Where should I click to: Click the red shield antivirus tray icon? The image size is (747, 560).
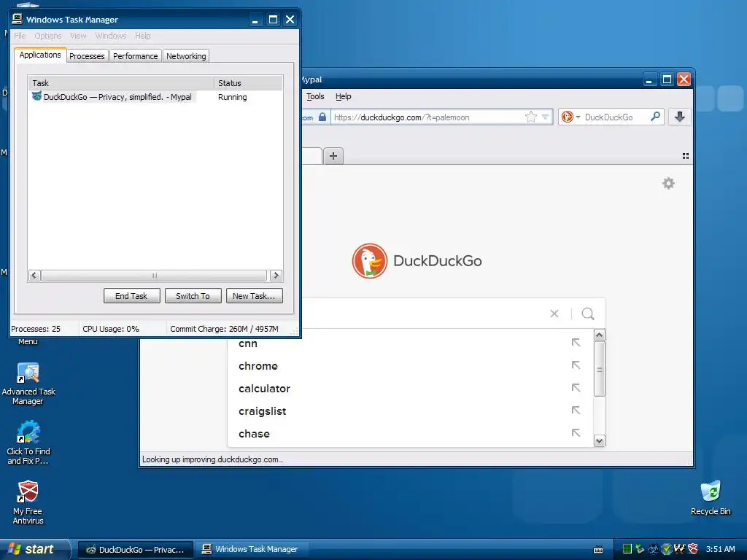click(x=693, y=549)
